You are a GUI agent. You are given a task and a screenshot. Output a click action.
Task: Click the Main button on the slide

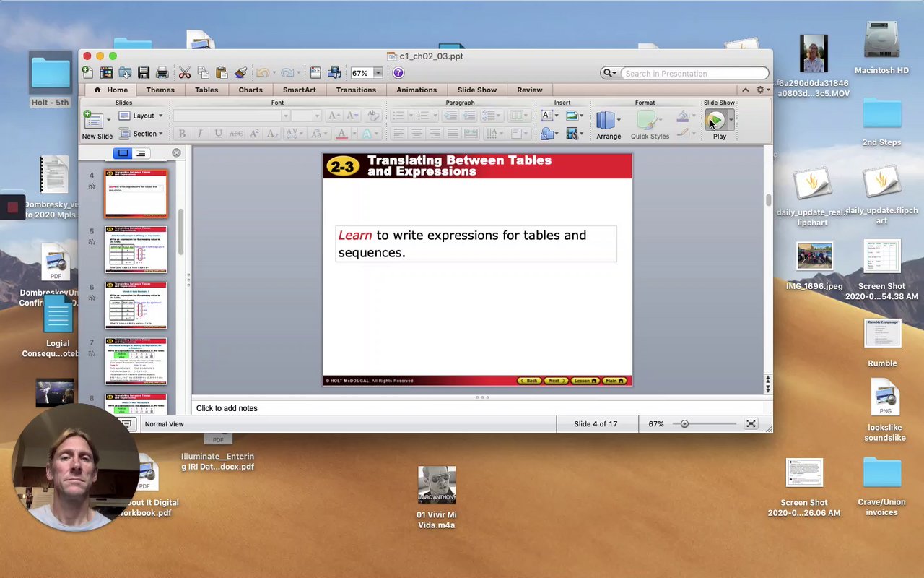pyautogui.click(x=614, y=381)
